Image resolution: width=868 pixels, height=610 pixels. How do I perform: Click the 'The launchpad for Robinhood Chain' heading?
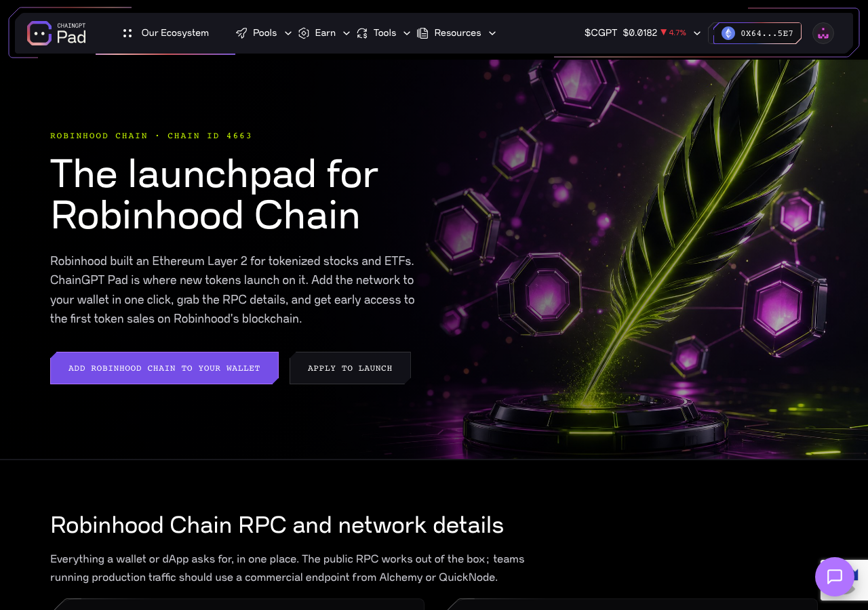click(214, 194)
